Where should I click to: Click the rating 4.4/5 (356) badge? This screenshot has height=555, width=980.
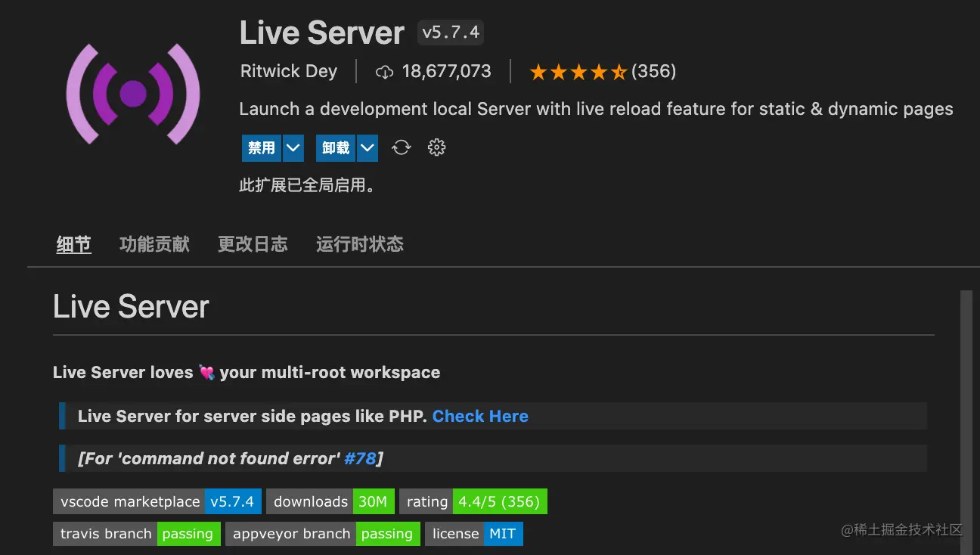[473, 501]
